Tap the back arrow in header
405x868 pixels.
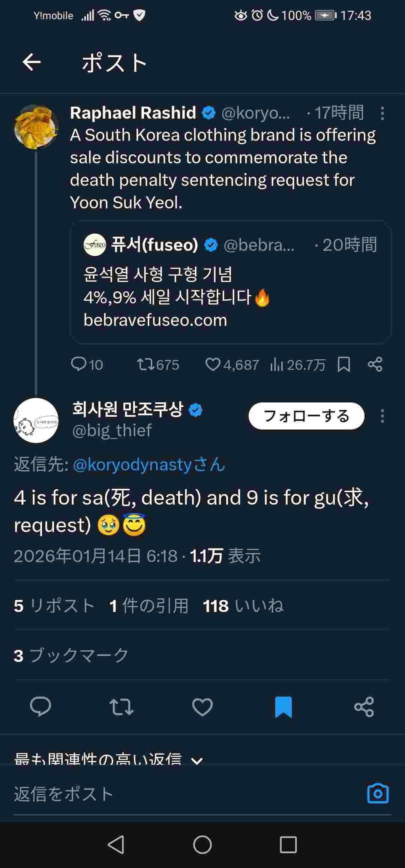pyautogui.click(x=31, y=62)
